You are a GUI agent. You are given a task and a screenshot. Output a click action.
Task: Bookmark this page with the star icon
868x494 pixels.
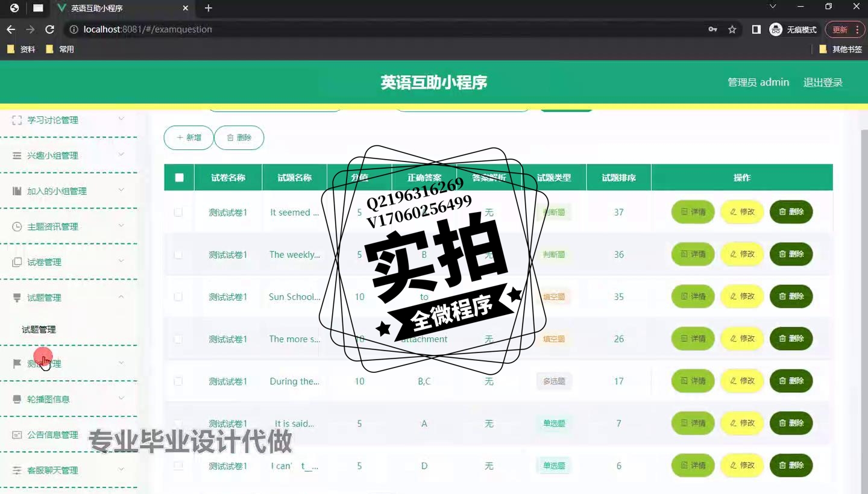point(732,30)
